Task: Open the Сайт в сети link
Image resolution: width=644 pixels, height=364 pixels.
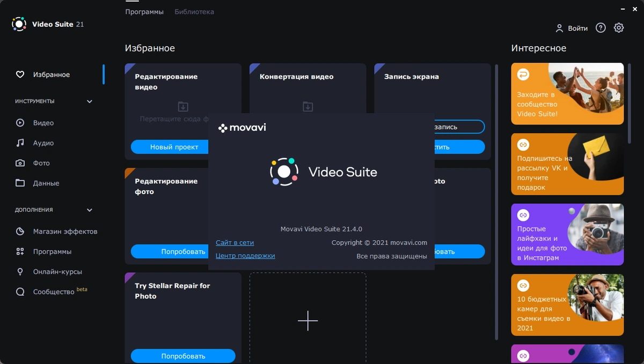Action: click(x=235, y=243)
